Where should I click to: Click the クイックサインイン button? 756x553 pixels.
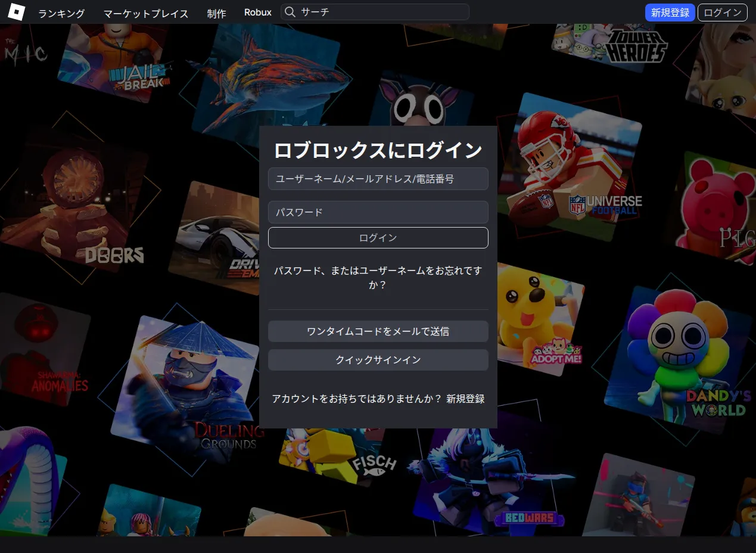point(378,360)
